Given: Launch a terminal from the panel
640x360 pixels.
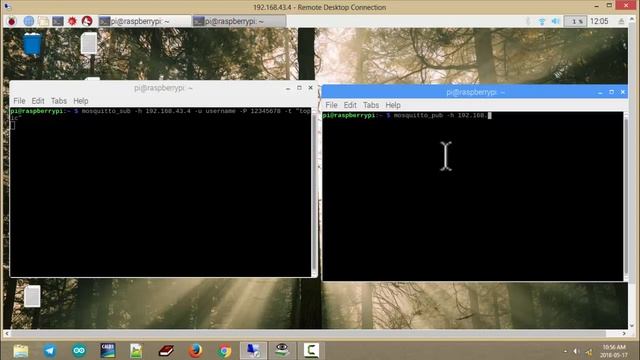Looking at the screenshot, I should click(x=58, y=21).
